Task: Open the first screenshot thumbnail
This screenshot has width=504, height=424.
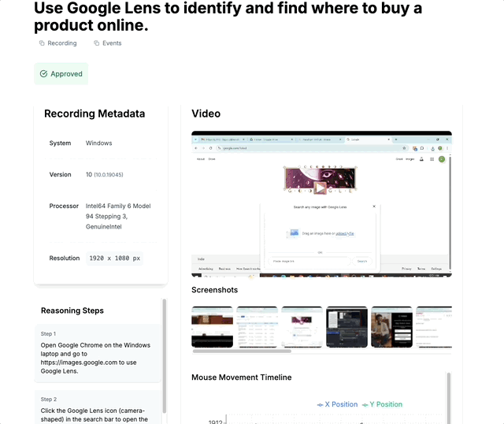Action: point(212,327)
